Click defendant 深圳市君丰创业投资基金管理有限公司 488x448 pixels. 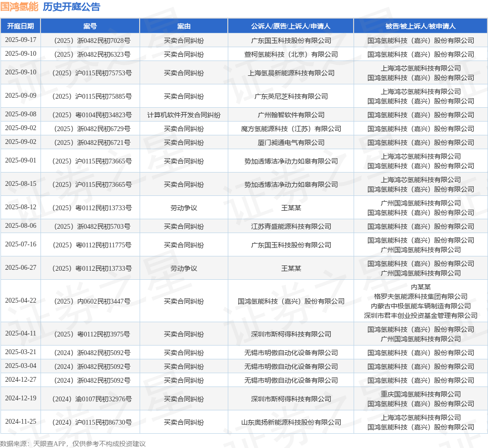(x=420, y=316)
